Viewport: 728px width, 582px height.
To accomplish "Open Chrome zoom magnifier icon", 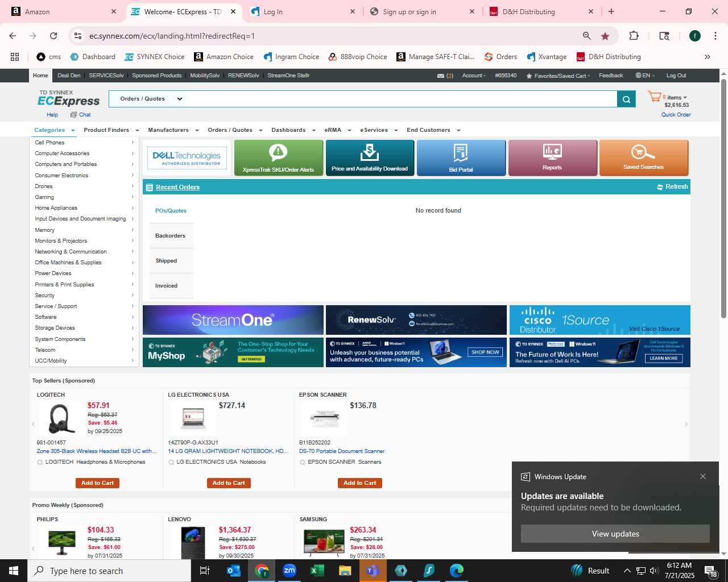I will [586, 36].
